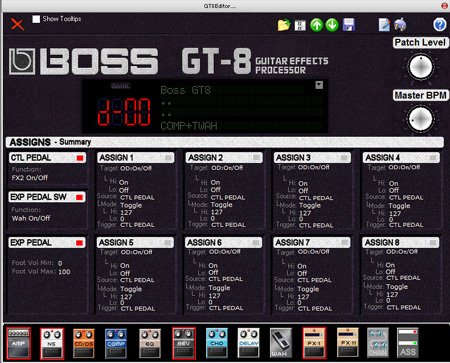Select the FX-1 pedal icon
Image resolution: width=450 pixels, height=363 pixels.
[314, 344]
